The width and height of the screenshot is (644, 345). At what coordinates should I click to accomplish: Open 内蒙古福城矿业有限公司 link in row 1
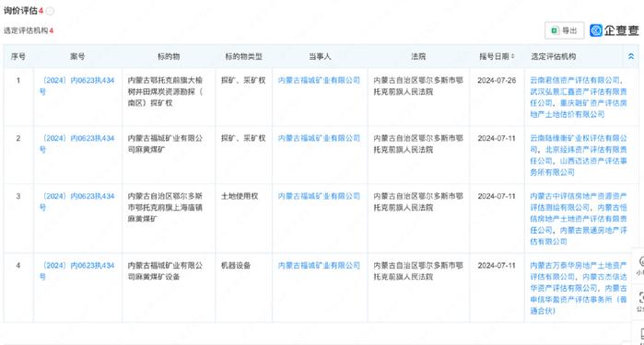pyautogui.click(x=319, y=80)
